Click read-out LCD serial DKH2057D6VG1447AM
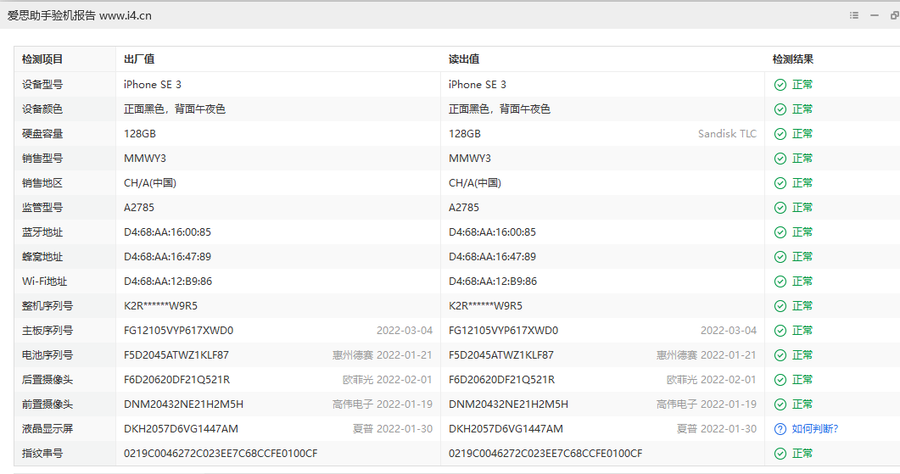The image size is (900, 474). click(506, 429)
